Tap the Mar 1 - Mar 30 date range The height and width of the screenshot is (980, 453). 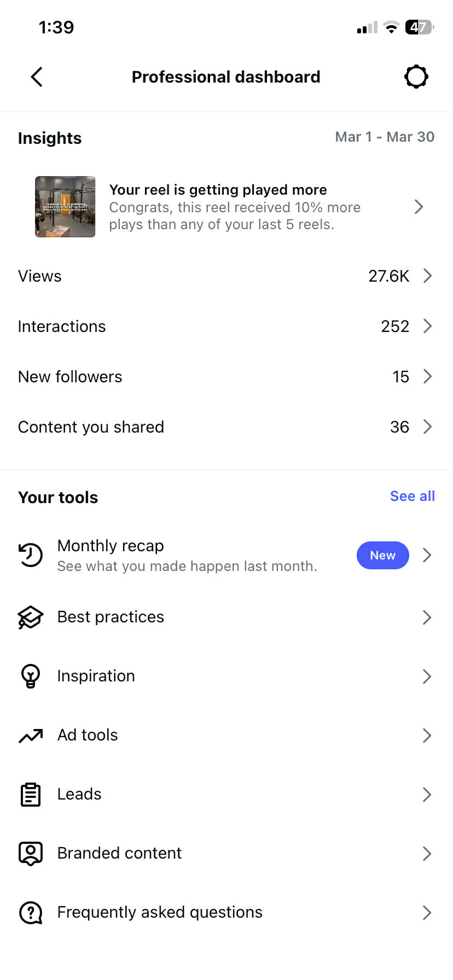pyautogui.click(x=385, y=137)
